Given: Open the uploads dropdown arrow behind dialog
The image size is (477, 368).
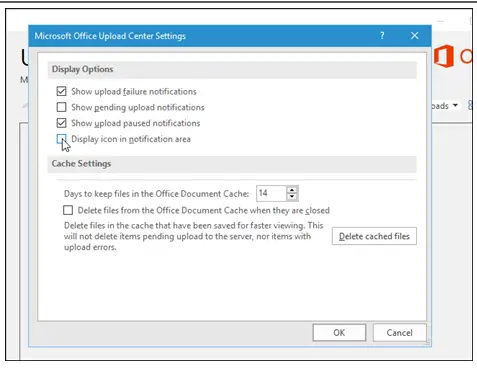Looking at the screenshot, I should (455, 106).
